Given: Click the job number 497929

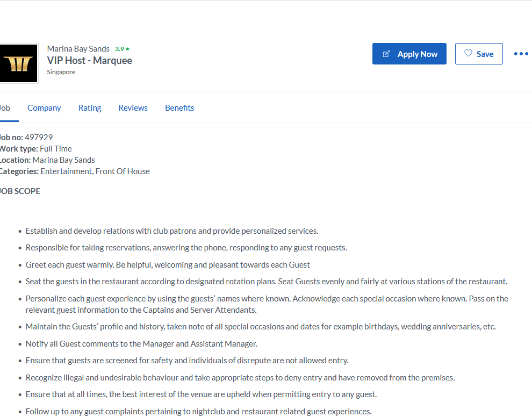Looking at the screenshot, I should pyautogui.click(x=39, y=138).
